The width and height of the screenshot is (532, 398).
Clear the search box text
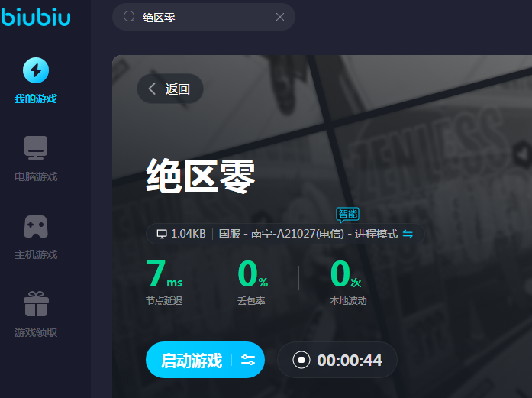(x=280, y=17)
